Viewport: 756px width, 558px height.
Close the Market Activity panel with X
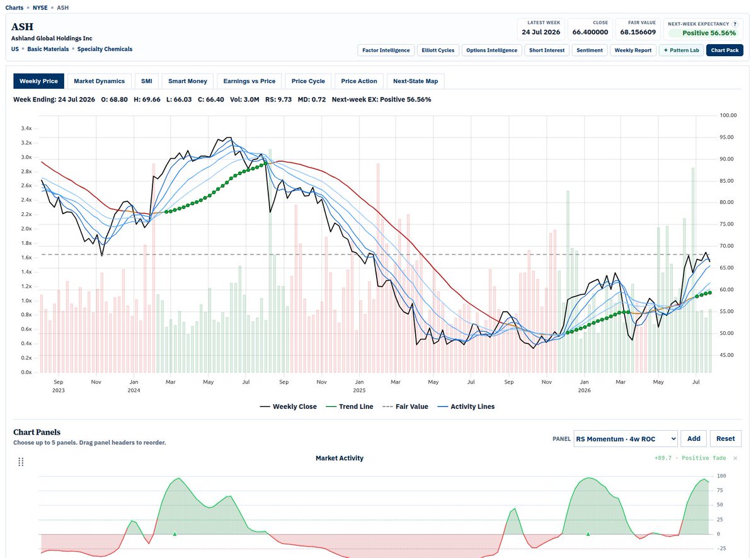[x=735, y=458]
